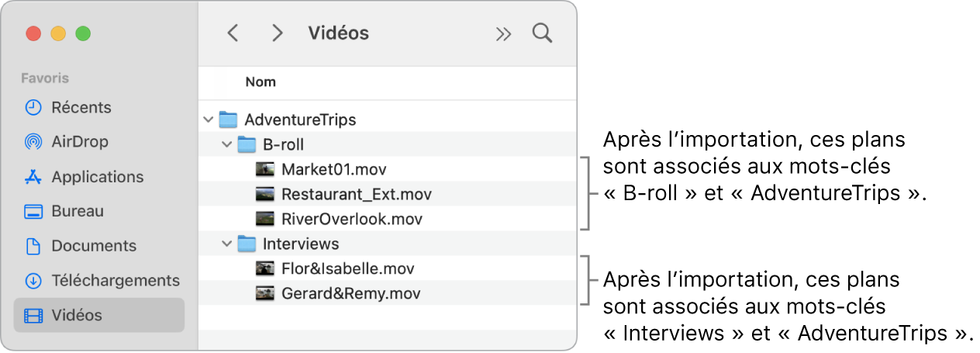Click the Finder search magnifier icon
980x353 pixels.
(x=542, y=33)
